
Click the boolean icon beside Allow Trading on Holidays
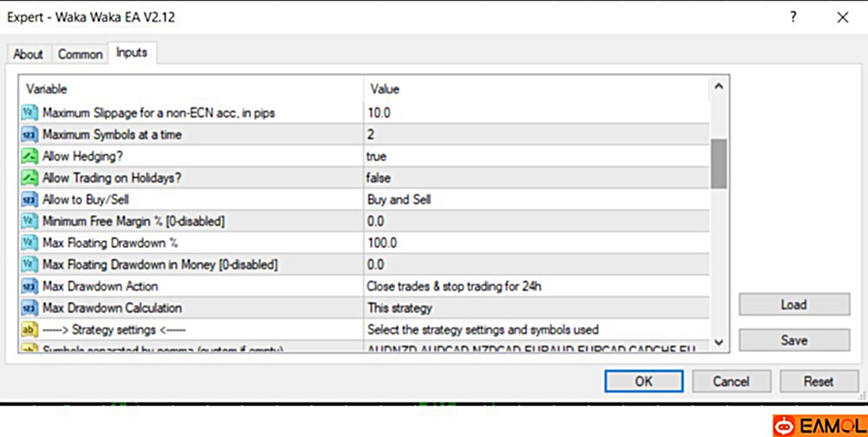pos(29,178)
